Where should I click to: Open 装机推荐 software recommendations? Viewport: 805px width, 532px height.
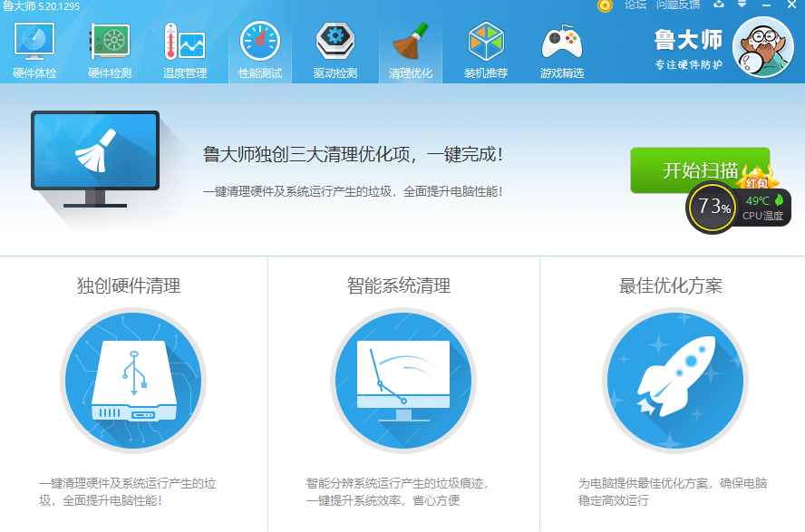tap(486, 51)
